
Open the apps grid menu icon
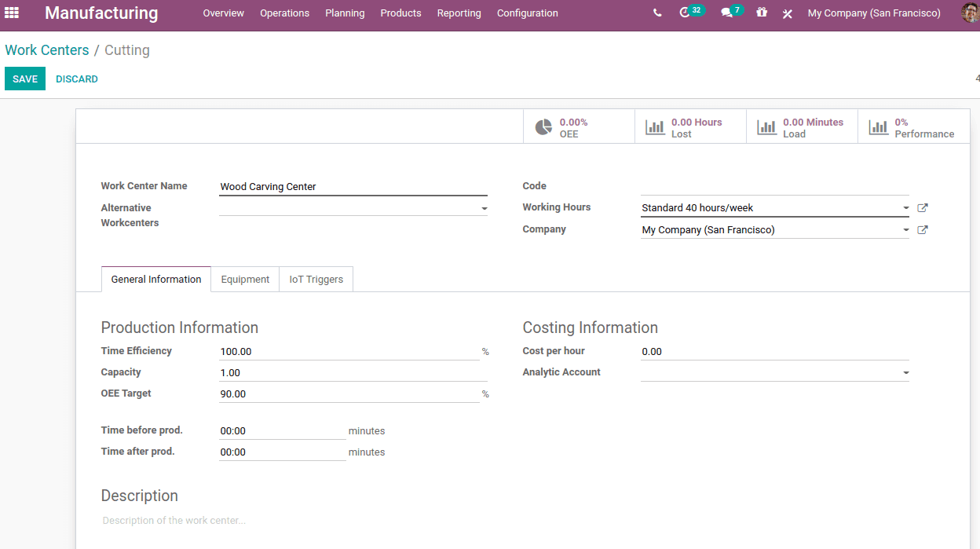pos(12,13)
